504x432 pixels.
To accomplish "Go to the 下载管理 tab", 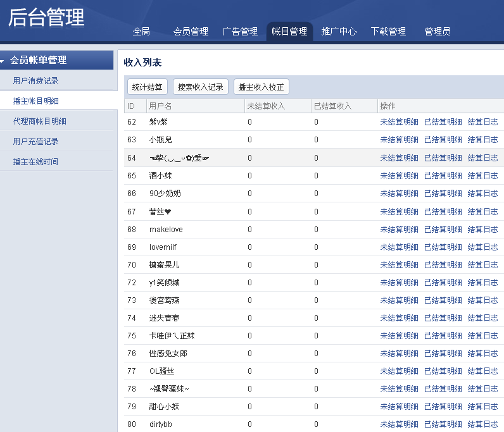I will pos(388,32).
